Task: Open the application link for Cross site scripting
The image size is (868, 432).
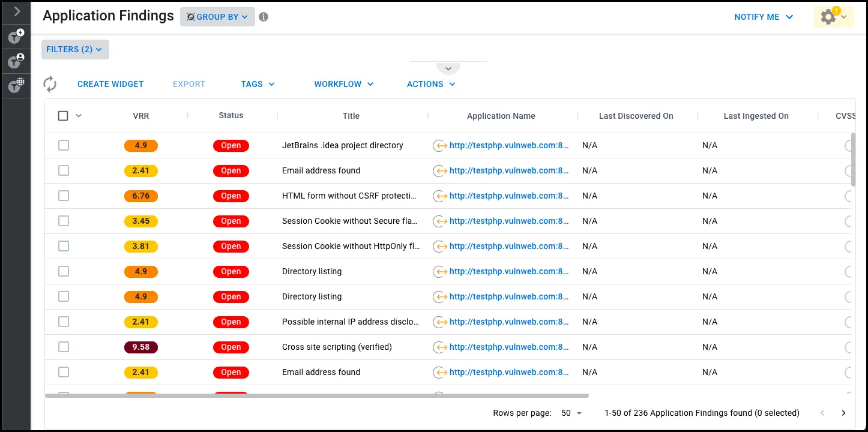Action: pyautogui.click(x=509, y=347)
